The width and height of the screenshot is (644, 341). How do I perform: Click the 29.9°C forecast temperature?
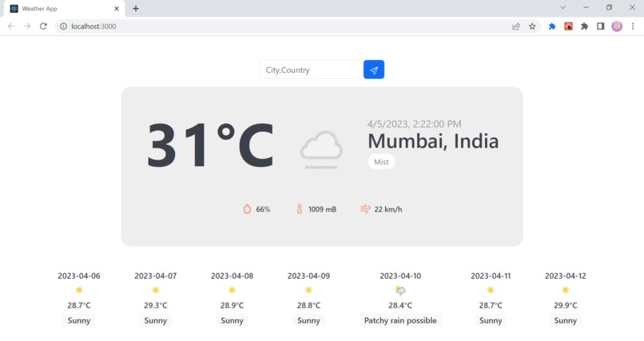pyautogui.click(x=565, y=305)
